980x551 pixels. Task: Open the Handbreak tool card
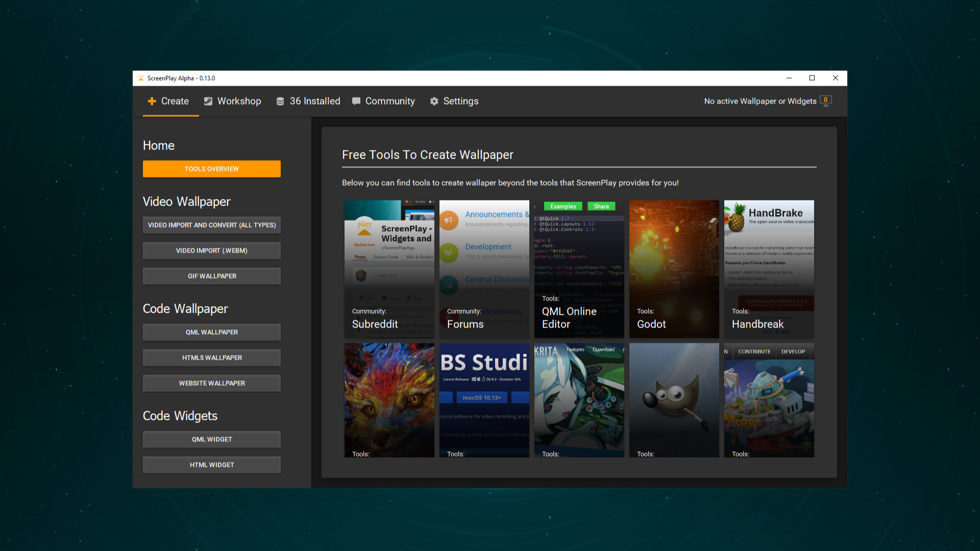click(x=769, y=269)
